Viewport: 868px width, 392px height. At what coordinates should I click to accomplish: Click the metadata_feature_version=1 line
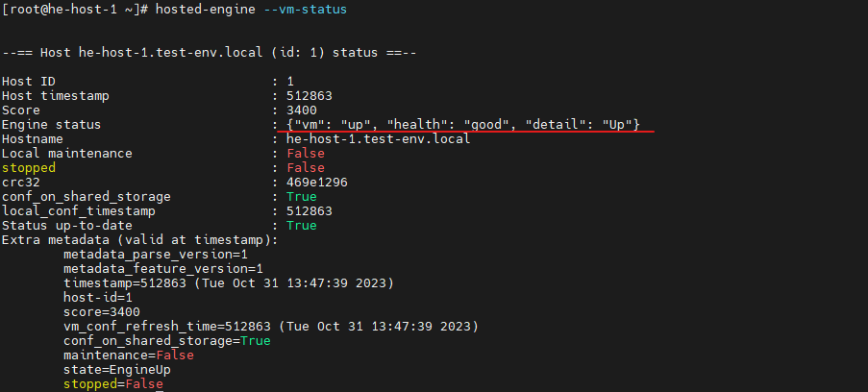pyautogui.click(x=163, y=269)
